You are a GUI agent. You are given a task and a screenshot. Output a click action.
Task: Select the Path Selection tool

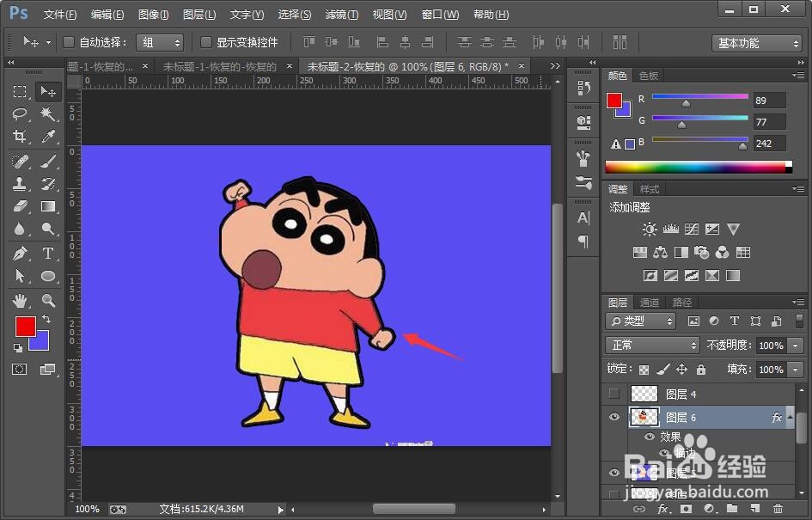click(20, 276)
